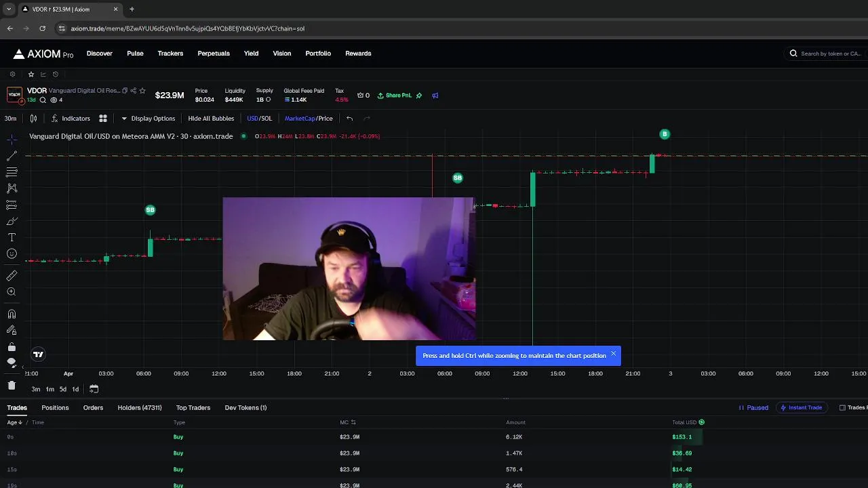The width and height of the screenshot is (868, 488).
Task: Click the magnifier icon under VDOR
Action: 43,100
